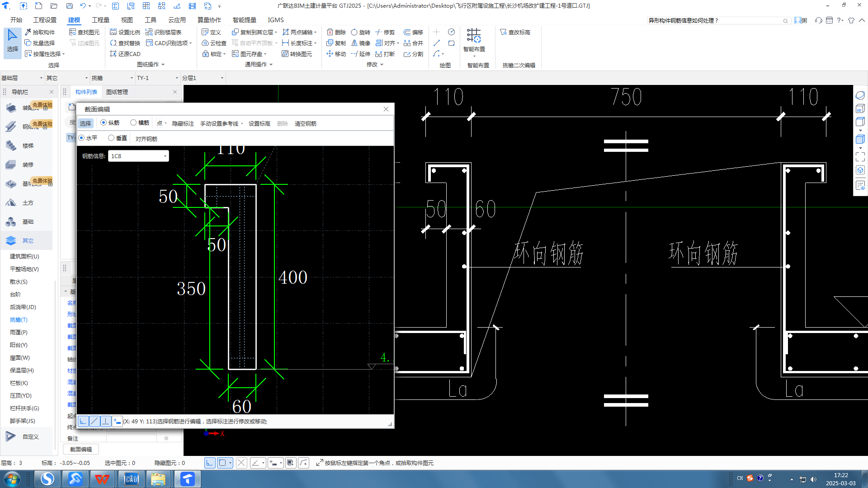Open the TY-1 component dropdown

[176, 78]
